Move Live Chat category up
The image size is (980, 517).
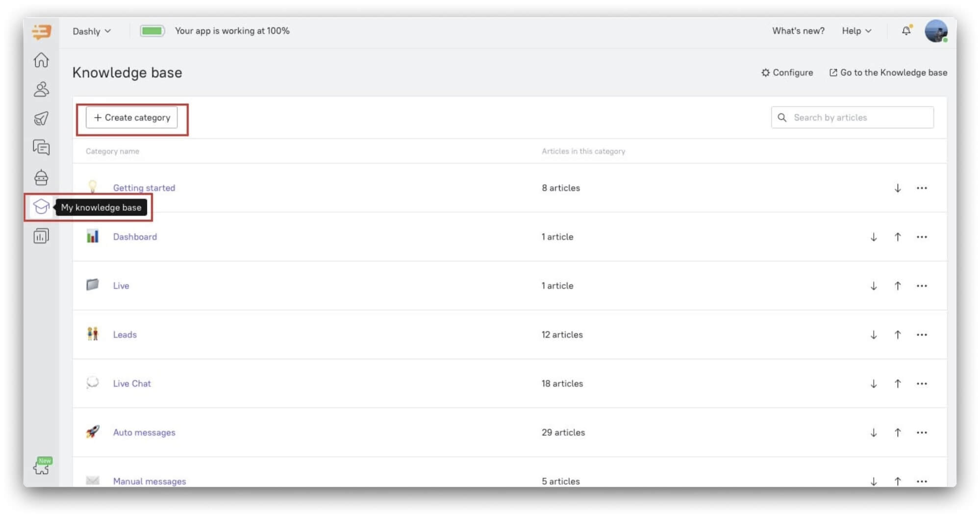tap(897, 384)
